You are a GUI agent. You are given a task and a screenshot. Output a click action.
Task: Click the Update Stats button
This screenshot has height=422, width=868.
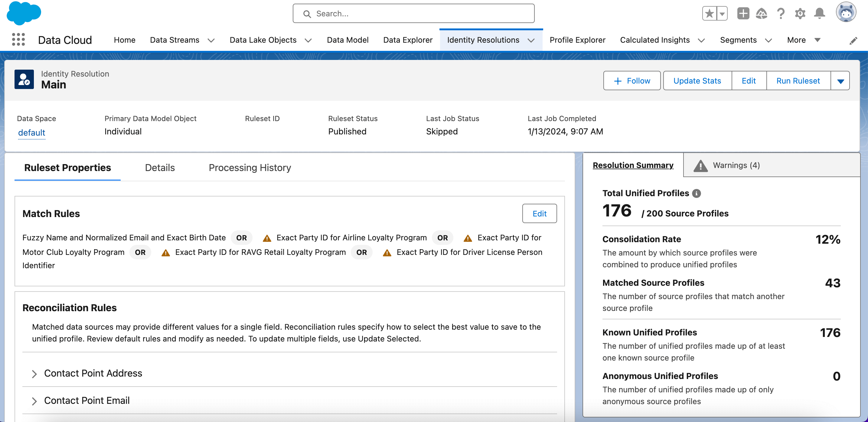pos(697,80)
